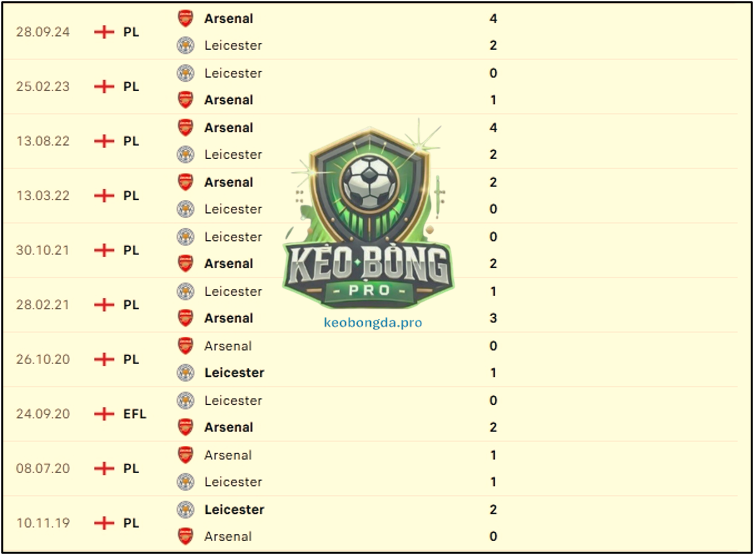Click Arsenal crest in 26.10.20 match

click(x=185, y=346)
